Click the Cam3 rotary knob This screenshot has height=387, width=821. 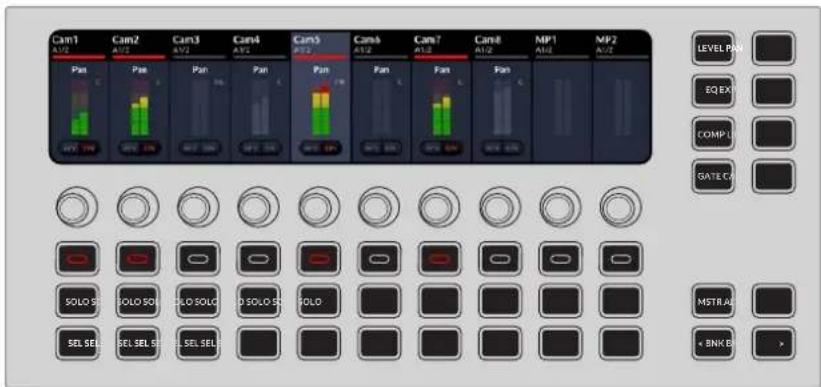(x=197, y=207)
